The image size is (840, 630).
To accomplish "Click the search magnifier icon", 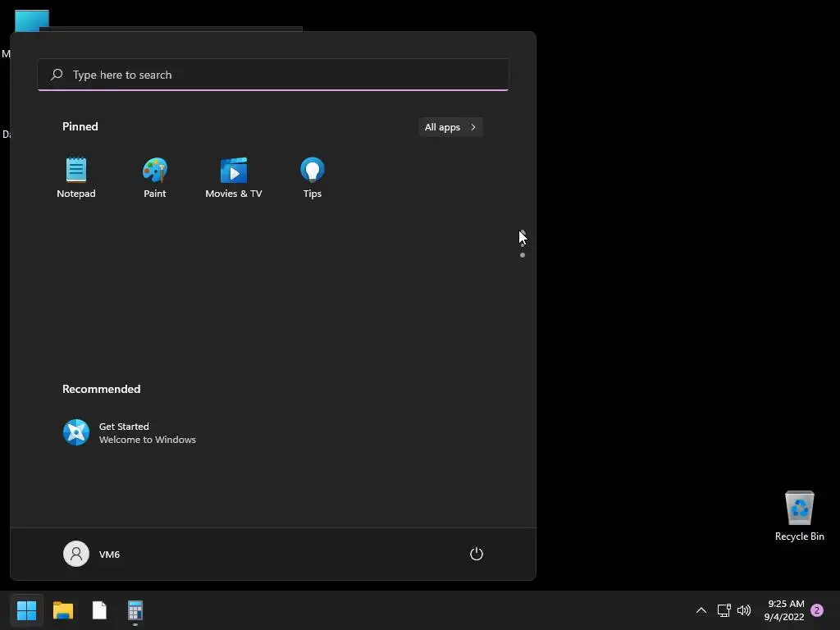I will coord(57,75).
